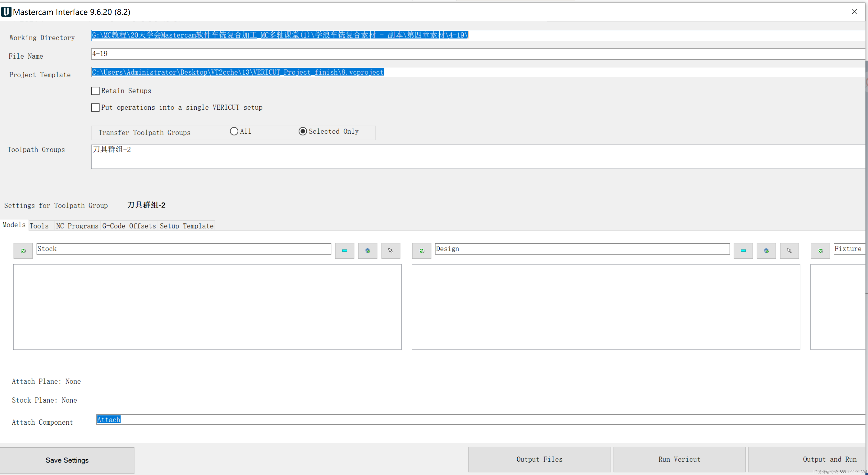Click the Save Settings button
Image resolution: width=868 pixels, height=475 pixels.
[x=67, y=460]
